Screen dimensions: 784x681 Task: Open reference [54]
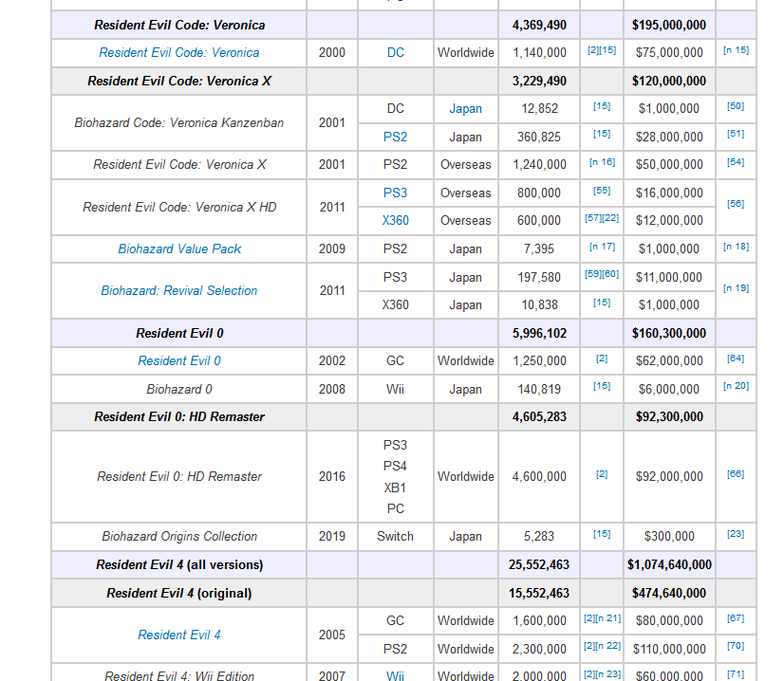tap(736, 162)
